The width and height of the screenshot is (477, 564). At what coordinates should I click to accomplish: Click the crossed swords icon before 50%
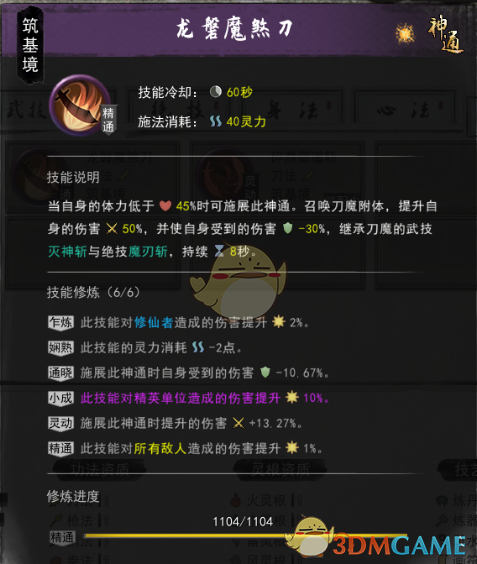click(x=112, y=228)
